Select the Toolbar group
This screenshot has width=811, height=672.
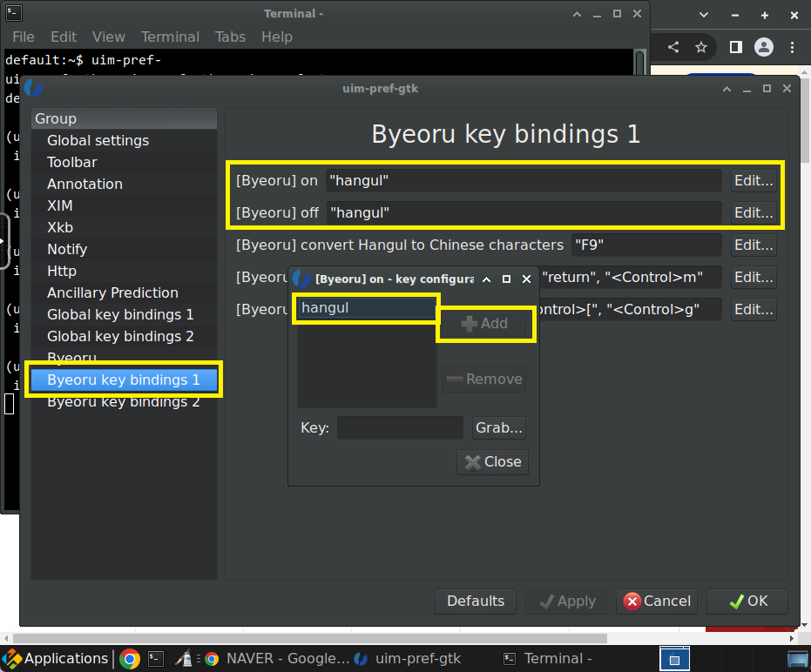point(124,162)
